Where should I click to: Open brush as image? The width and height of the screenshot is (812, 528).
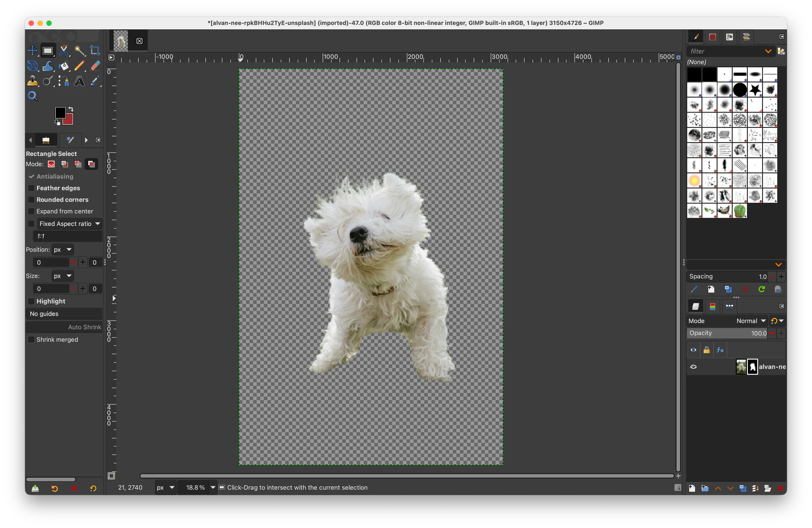[778, 289]
